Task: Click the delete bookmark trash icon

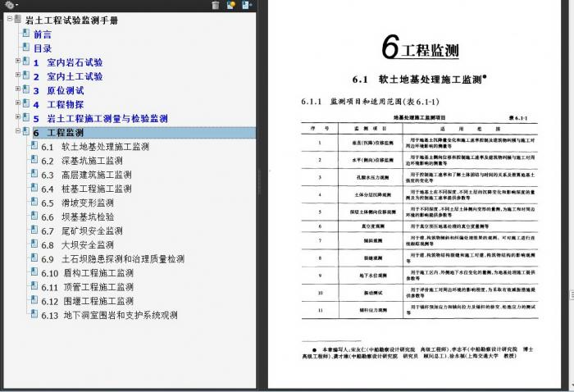Action: pos(215,5)
